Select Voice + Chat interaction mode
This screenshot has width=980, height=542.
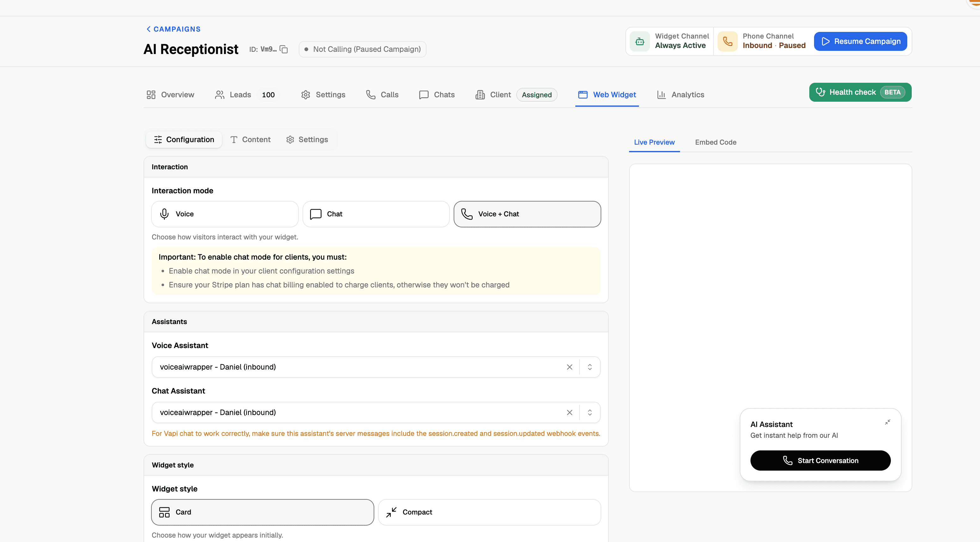(527, 214)
